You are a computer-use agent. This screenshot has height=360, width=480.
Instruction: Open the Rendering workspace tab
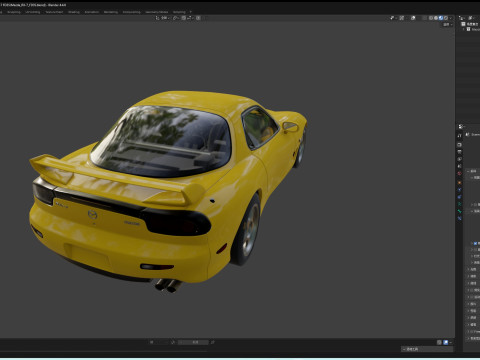pyautogui.click(x=111, y=12)
